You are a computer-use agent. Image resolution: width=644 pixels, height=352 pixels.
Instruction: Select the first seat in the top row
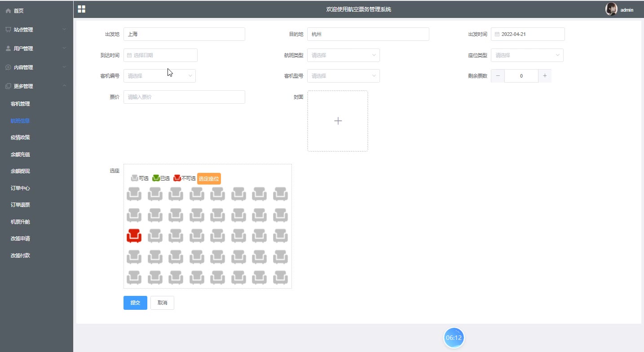click(134, 194)
